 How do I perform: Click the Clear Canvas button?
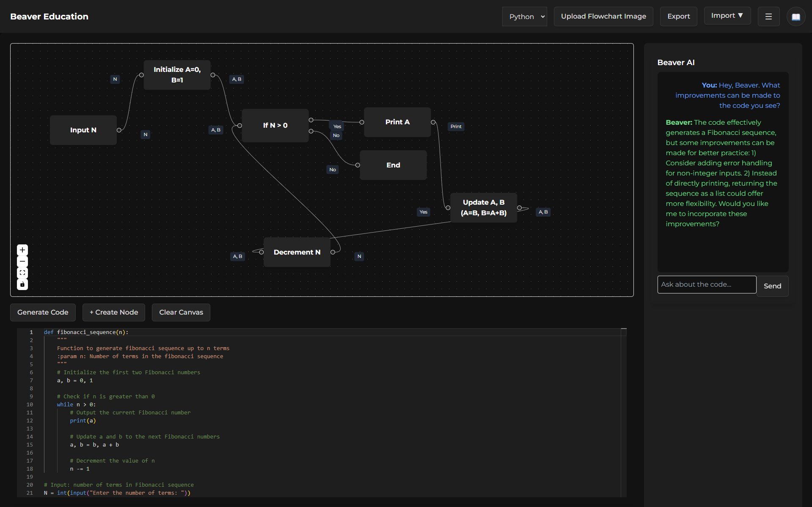[181, 312]
